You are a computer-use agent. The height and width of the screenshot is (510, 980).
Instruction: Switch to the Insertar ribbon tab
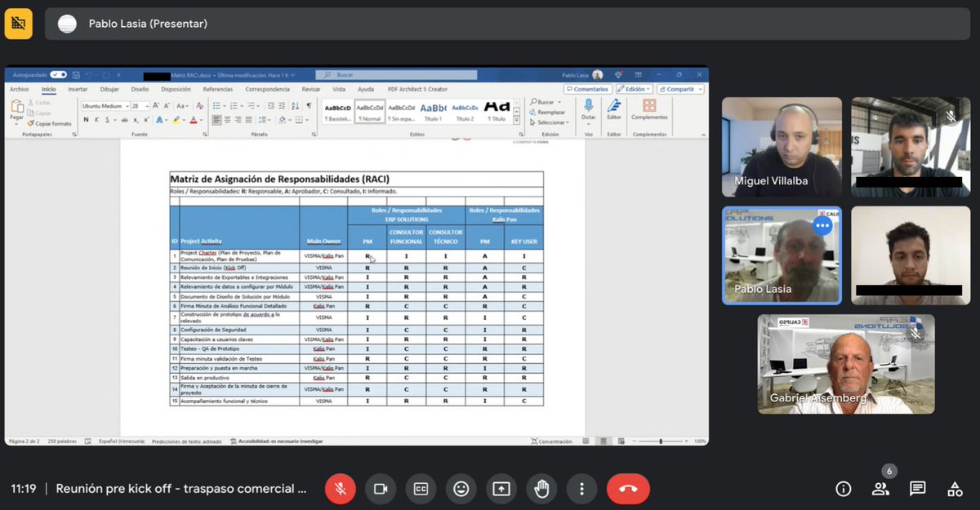pyautogui.click(x=78, y=90)
